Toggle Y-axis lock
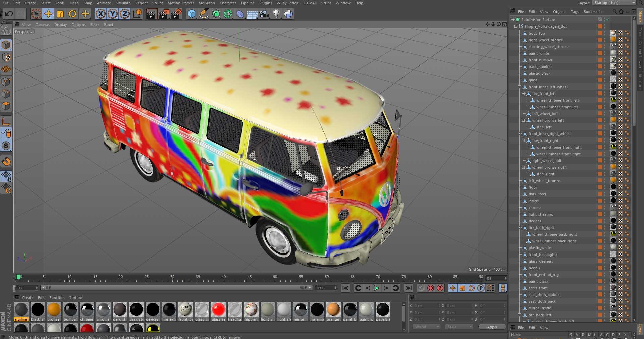This screenshot has width=644, height=339. click(113, 14)
